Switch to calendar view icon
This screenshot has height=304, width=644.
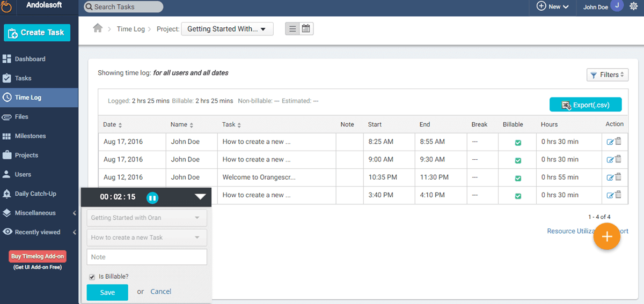[x=306, y=29]
